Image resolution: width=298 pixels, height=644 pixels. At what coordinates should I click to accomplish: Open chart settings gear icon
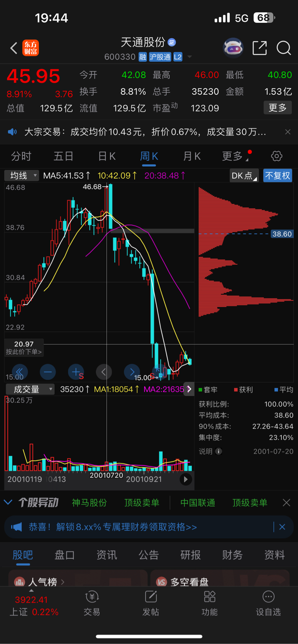click(277, 156)
